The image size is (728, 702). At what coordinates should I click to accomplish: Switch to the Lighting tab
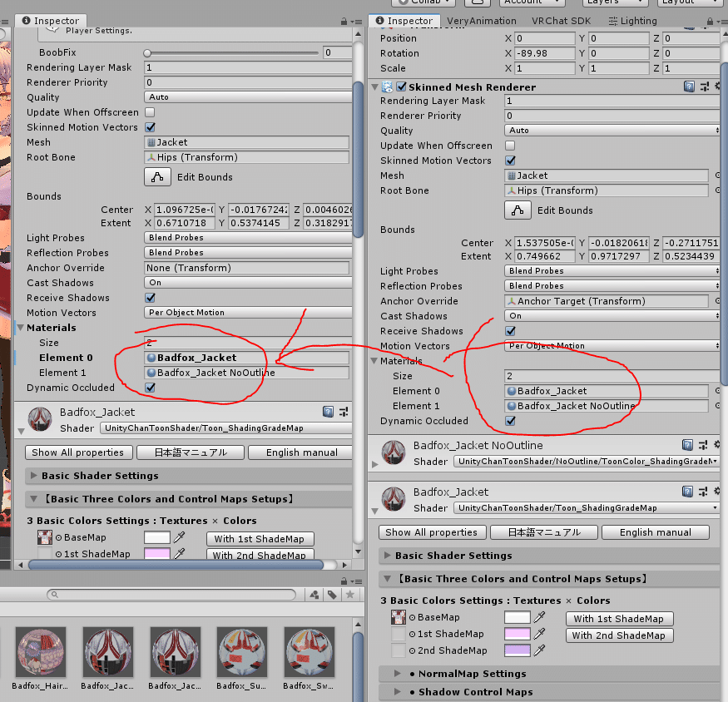633,21
